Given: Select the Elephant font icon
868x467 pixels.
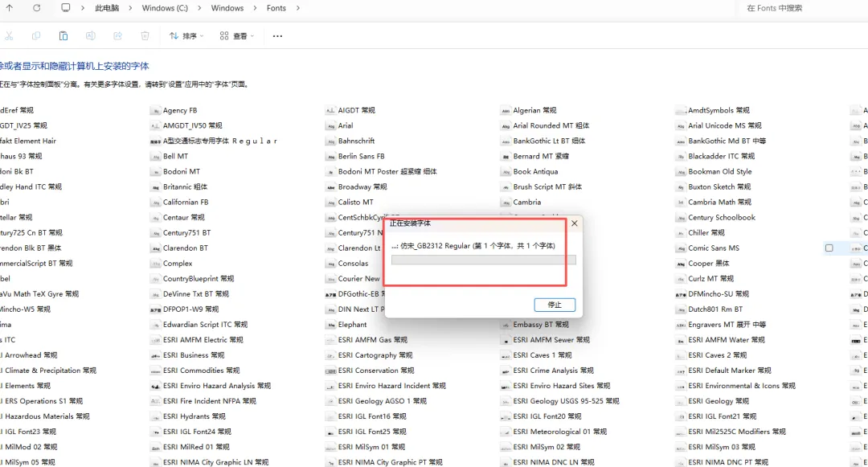Looking at the screenshot, I should pyautogui.click(x=331, y=325).
